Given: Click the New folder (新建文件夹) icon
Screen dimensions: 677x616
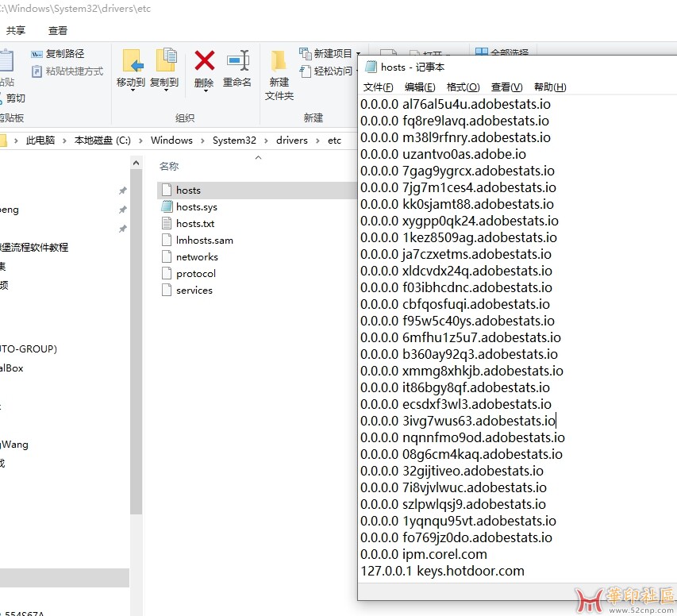Looking at the screenshot, I should coord(279,60).
